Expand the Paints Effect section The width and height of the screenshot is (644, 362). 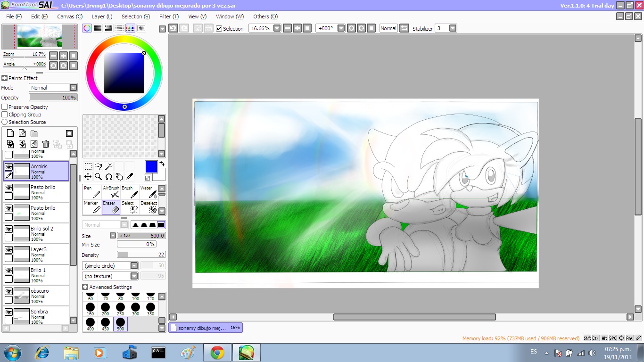point(4,78)
